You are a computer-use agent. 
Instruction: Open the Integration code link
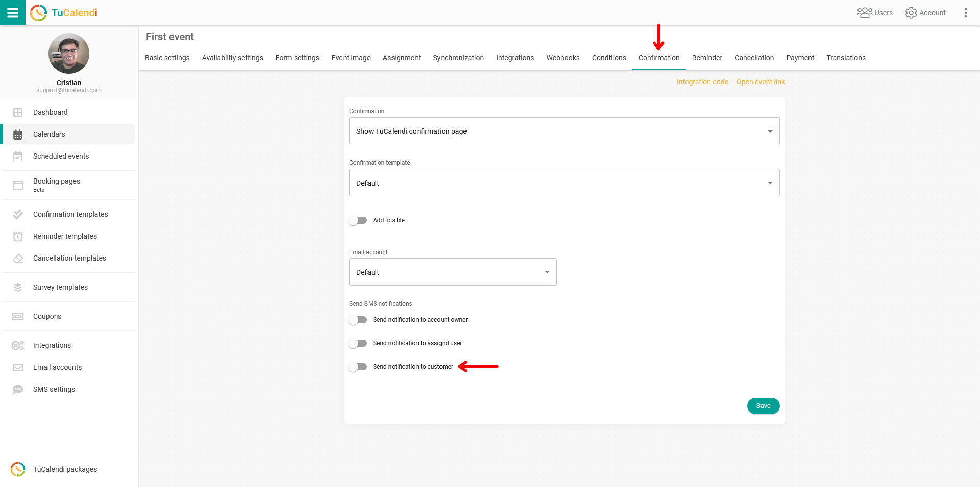pos(702,82)
